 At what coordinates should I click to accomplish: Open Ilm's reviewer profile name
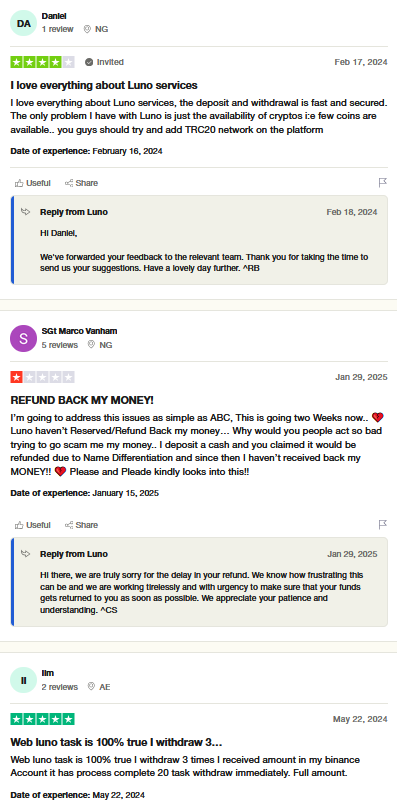[48, 673]
